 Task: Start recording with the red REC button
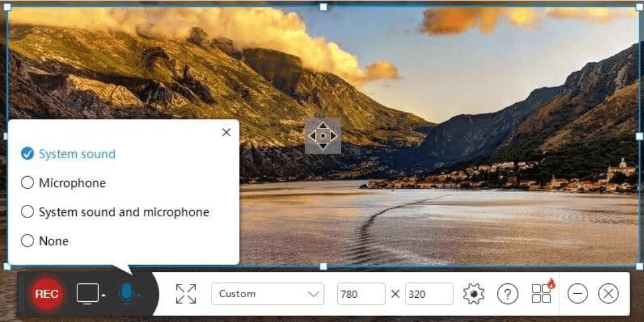coord(47,294)
